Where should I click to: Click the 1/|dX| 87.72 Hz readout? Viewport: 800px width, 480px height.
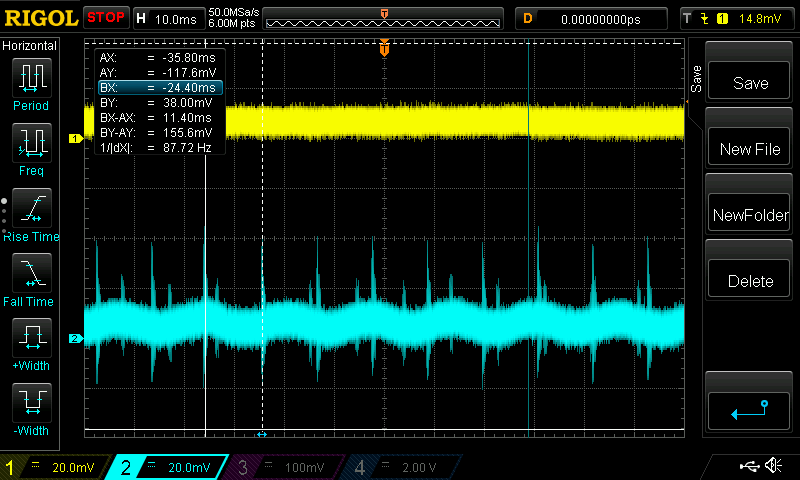158,148
